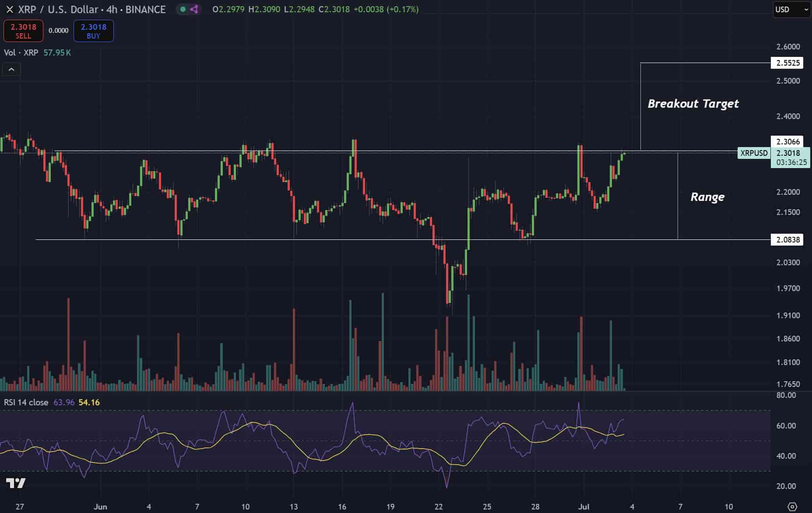
Task: Click the XRP logo icon beside the symbol title
Action: click(x=9, y=9)
